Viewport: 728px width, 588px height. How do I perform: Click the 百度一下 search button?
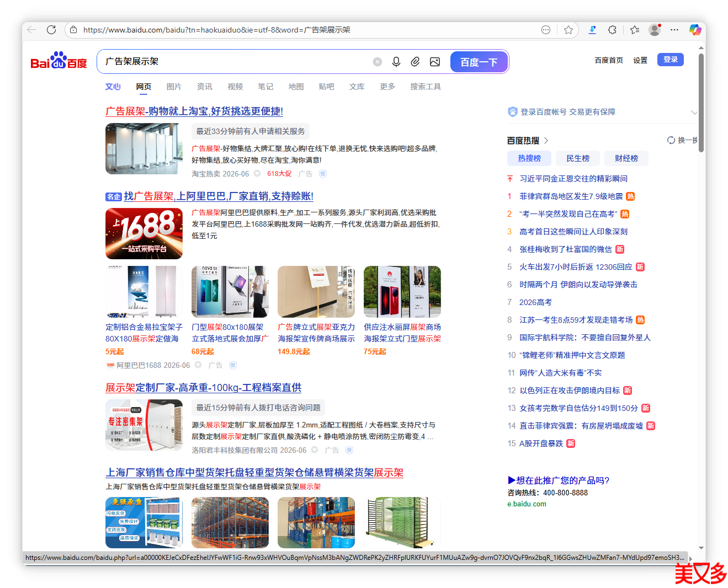click(479, 62)
